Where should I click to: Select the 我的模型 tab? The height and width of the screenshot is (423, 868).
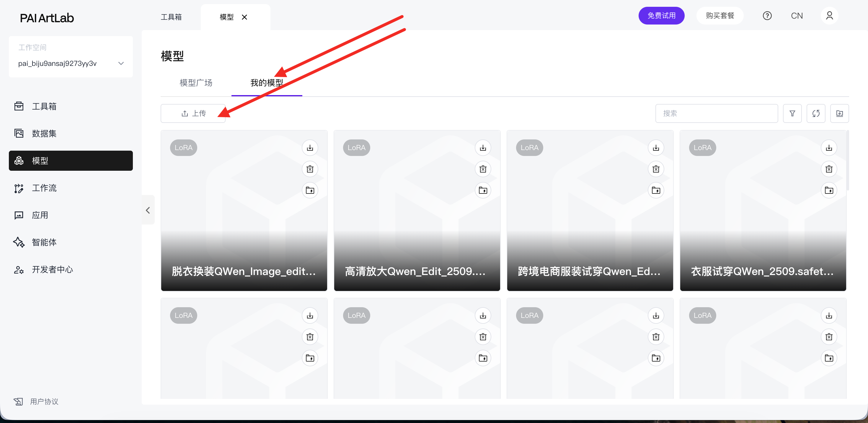(267, 83)
